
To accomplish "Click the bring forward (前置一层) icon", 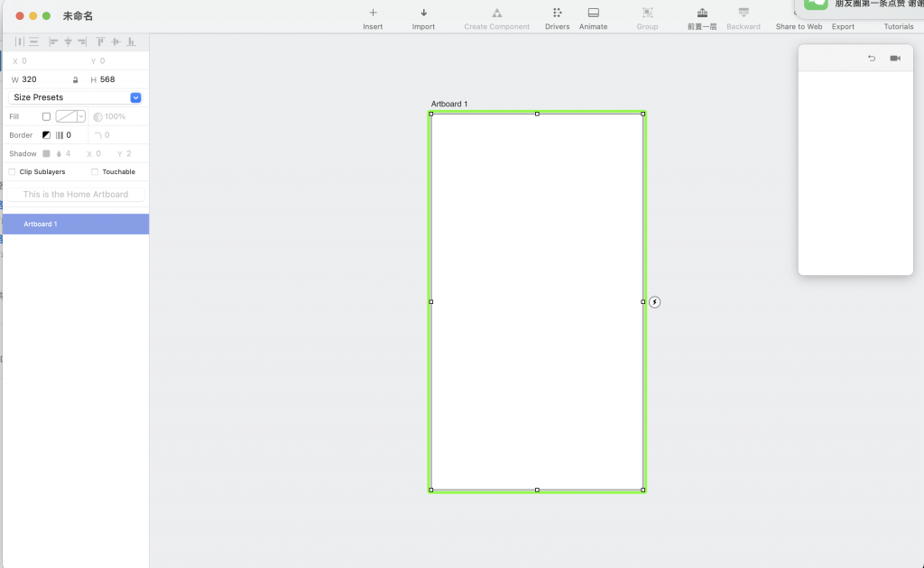I will [x=702, y=13].
